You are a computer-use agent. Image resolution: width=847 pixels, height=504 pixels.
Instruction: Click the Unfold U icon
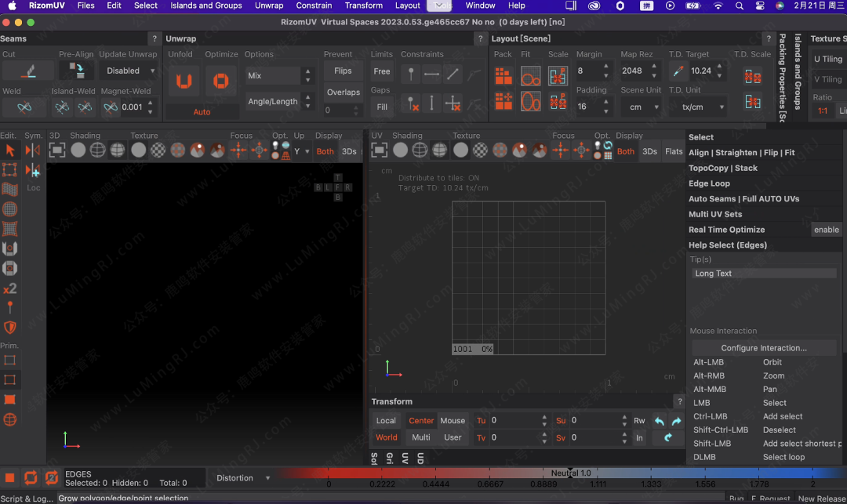(x=184, y=82)
